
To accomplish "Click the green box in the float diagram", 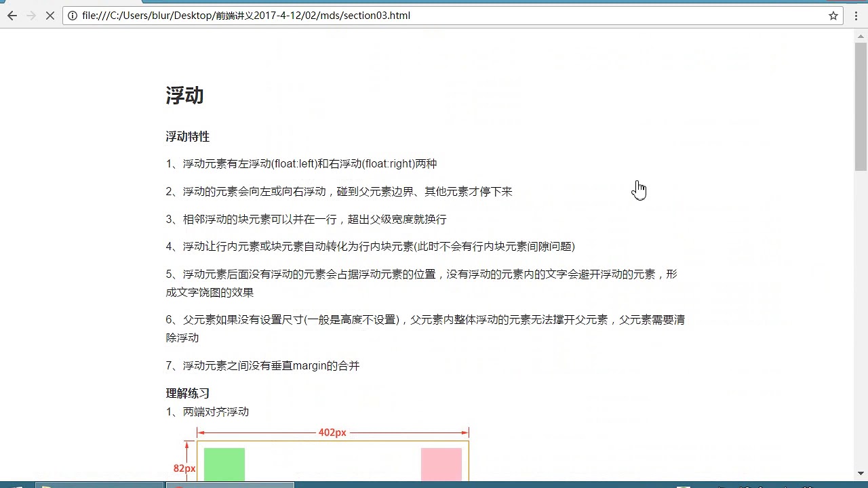I will tap(224, 464).
